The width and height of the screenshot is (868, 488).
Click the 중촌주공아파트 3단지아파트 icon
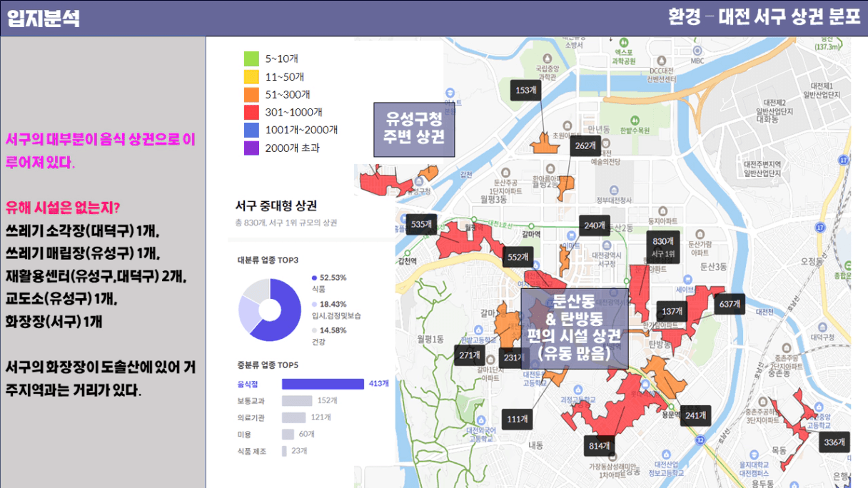click(764, 401)
